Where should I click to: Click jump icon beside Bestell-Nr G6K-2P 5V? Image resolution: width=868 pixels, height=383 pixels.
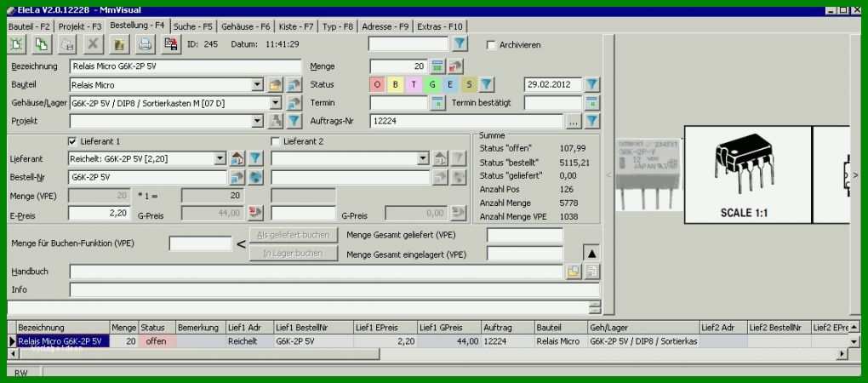237,177
